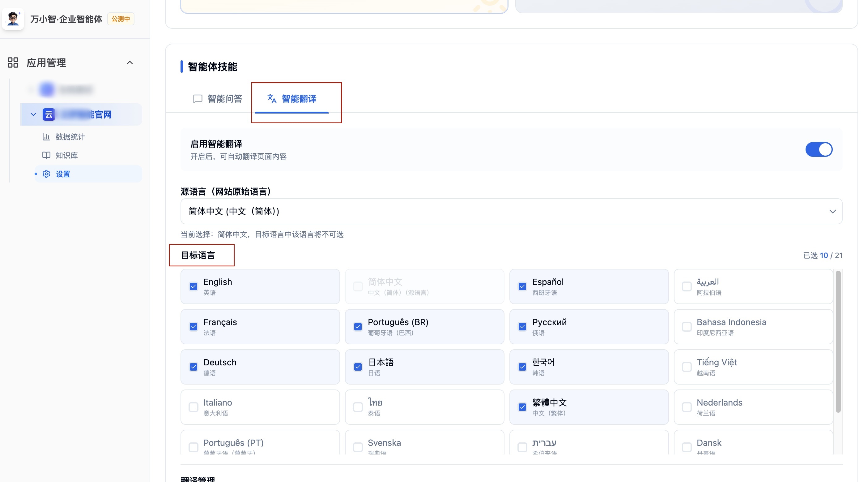Uncheck the English language checkbox
The image size is (868, 482).
click(x=194, y=286)
